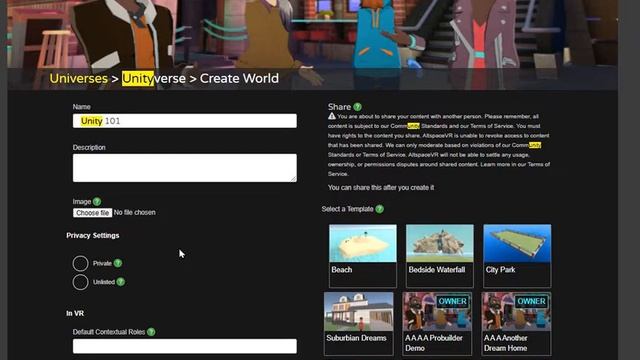Click the 'Privacy Settings' heading

click(93, 236)
